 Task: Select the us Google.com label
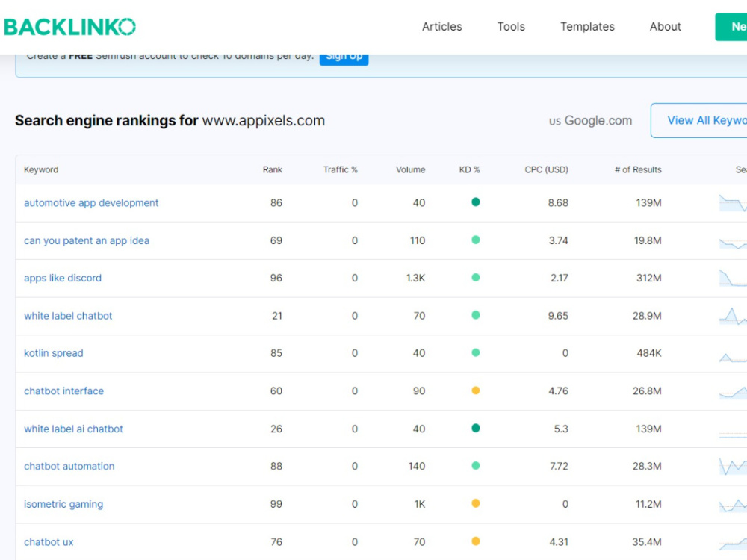point(590,121)
